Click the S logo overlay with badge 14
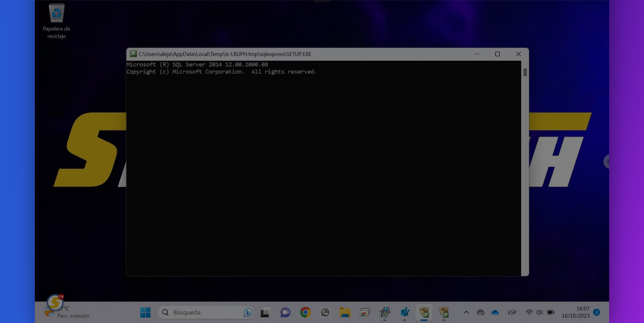 coord(55,303)
